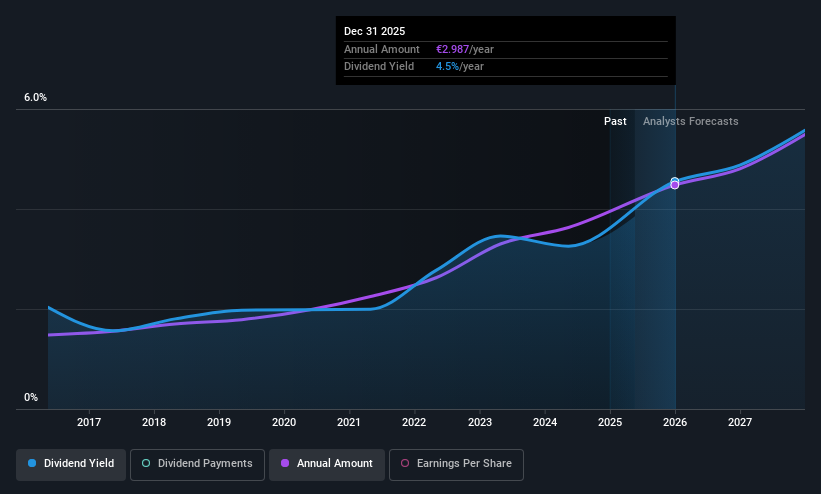Viewport: 821px width, 494px height.
Task: Click the purple Annual Amount legend dot
Action: tap(285, 463)
